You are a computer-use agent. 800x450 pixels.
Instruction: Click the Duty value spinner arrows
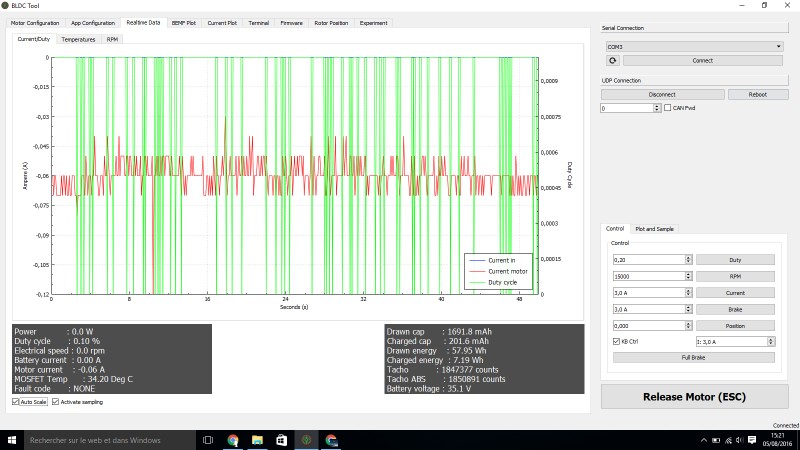click(688, 259)
